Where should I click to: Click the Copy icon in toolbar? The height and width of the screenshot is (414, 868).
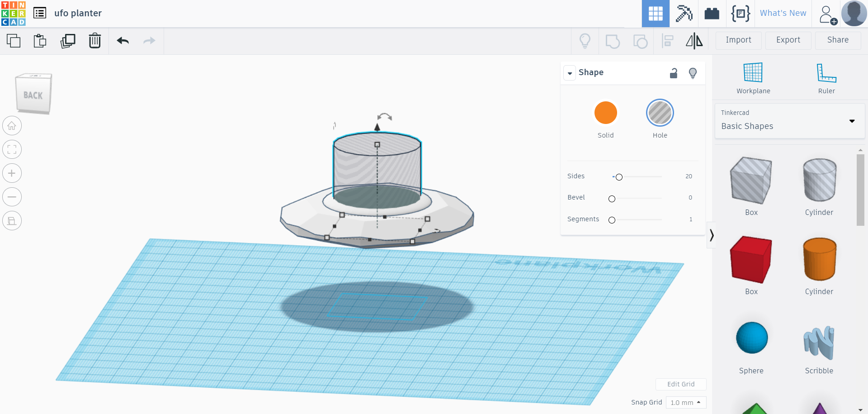tap(14, 41)
